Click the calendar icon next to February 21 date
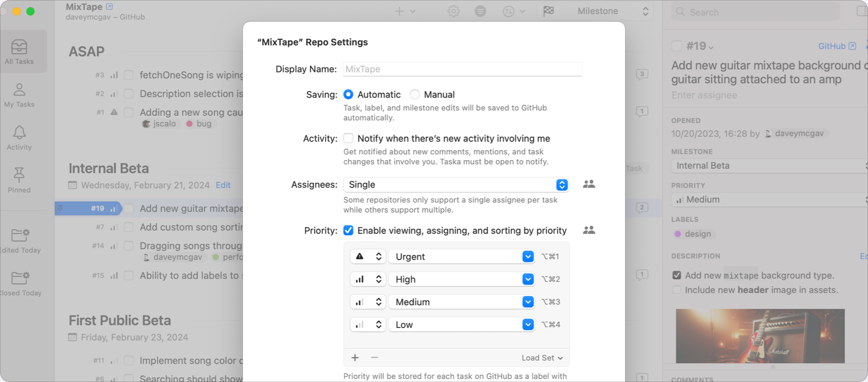868x382 pixels. (x=73, y=185)
